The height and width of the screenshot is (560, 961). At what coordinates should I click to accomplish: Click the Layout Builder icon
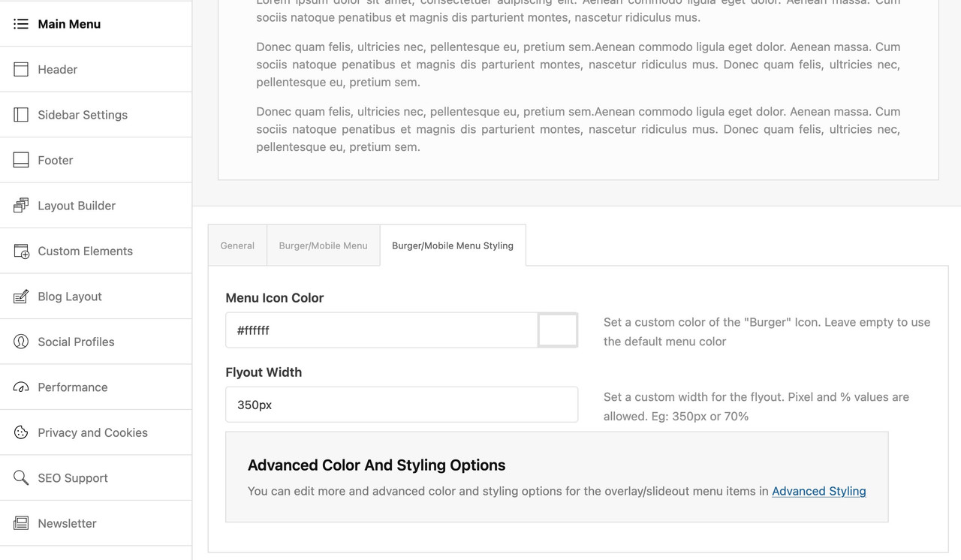coord(21,206)
